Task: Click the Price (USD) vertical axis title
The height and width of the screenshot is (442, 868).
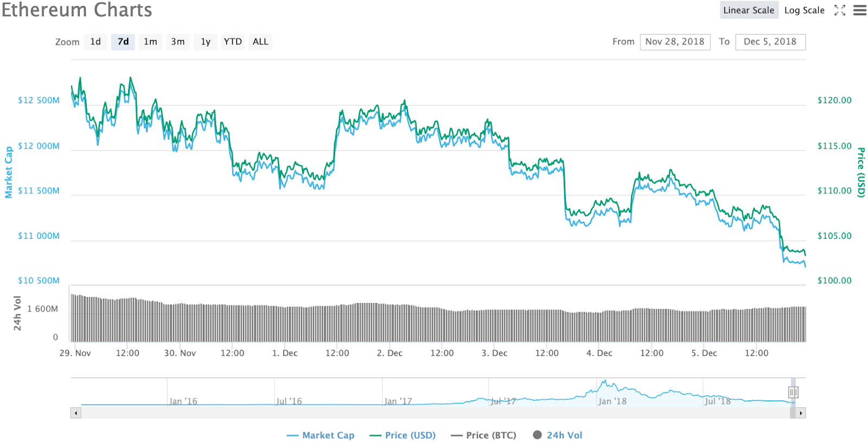Action: (x=861, y=172)
